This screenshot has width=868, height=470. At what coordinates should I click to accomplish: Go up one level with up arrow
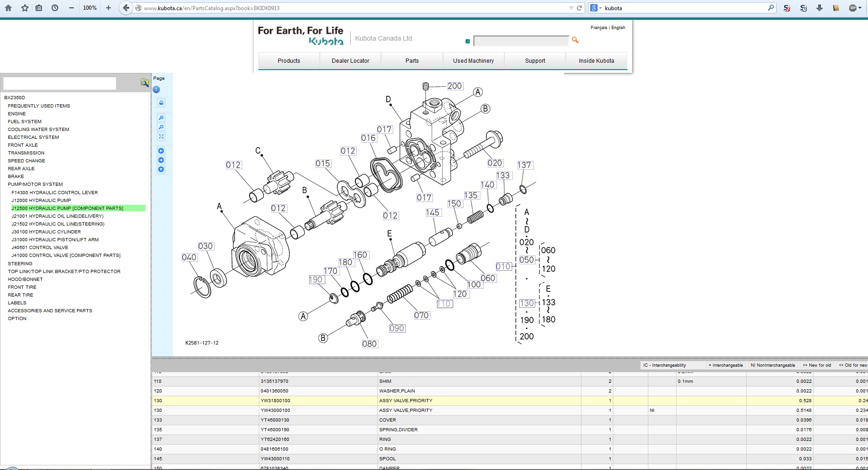[161, 169]
